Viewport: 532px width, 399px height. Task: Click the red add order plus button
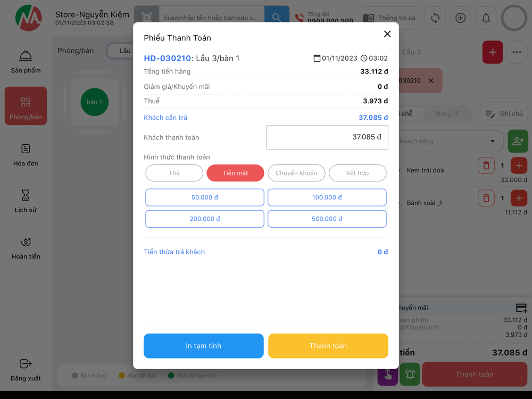pos(493,52)
